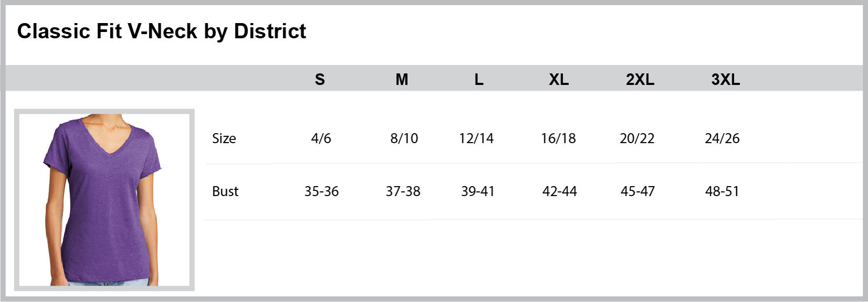The width and height of the screenshot is (868, 302).
Task: Select the 3XL size column header
Action: (x=725, y=79)
